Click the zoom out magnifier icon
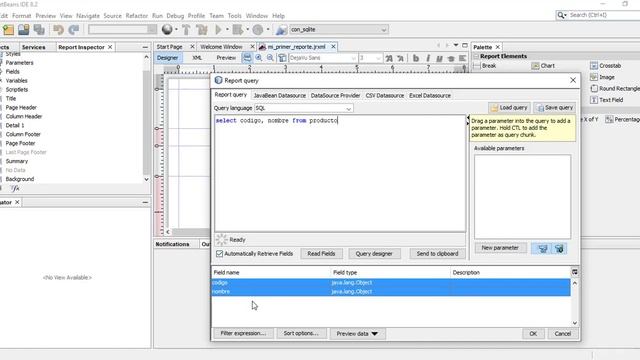 (270, 58)
